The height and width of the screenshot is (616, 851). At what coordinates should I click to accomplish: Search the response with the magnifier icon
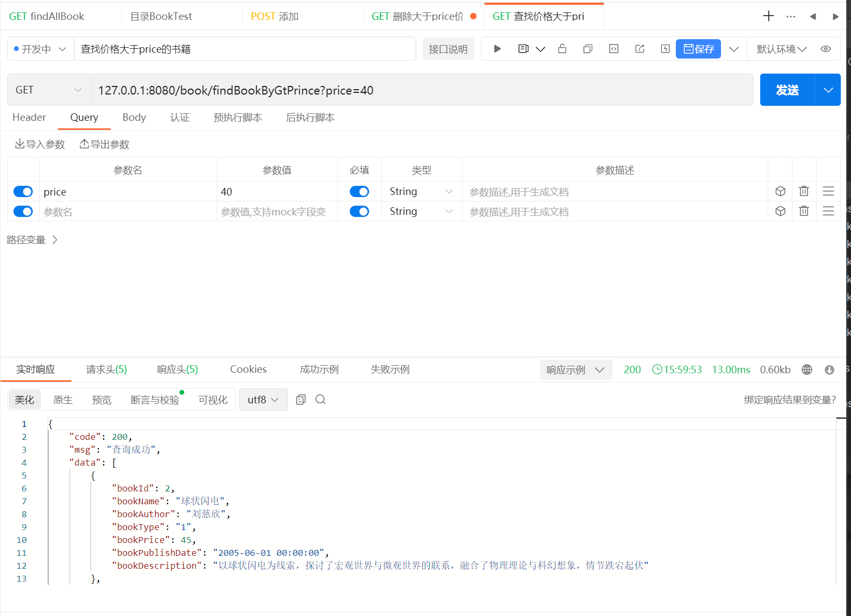320,399
